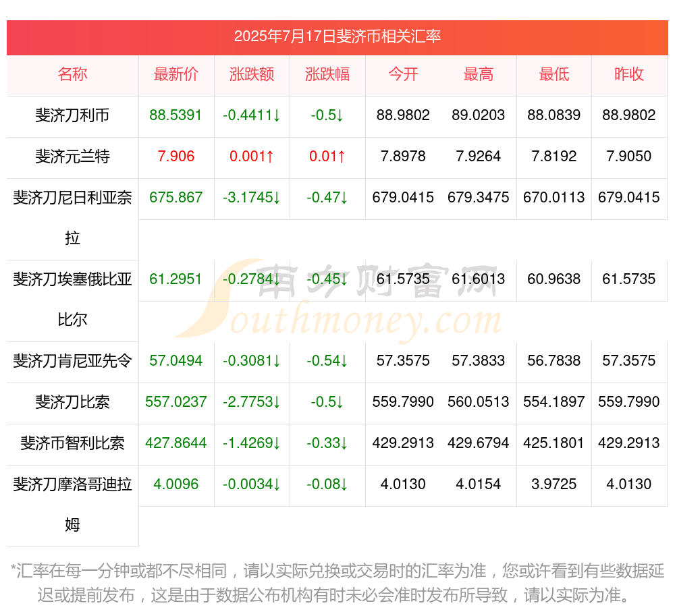Click the lowest value 88.0839
This screenshot has width=675, height=616.
[554, 115]
